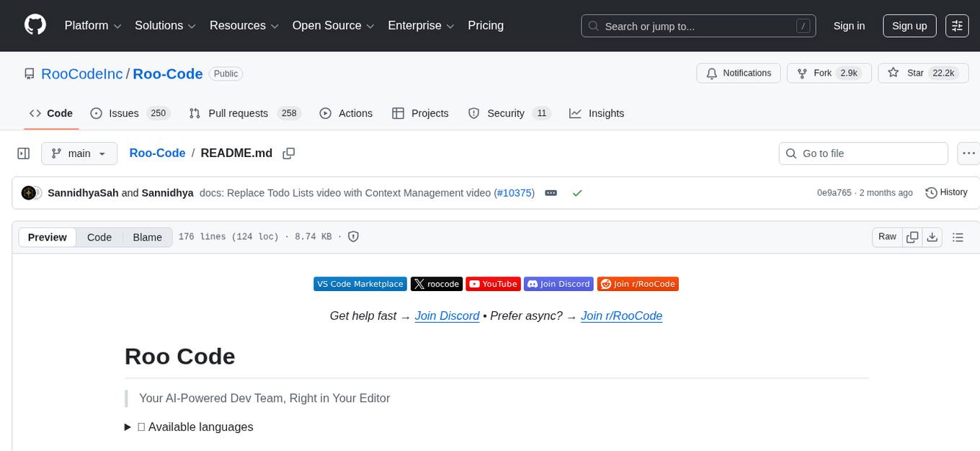Toggle the file tree side panel
The height and width of the screenshot is (451, 980).
tap(23, 153)
